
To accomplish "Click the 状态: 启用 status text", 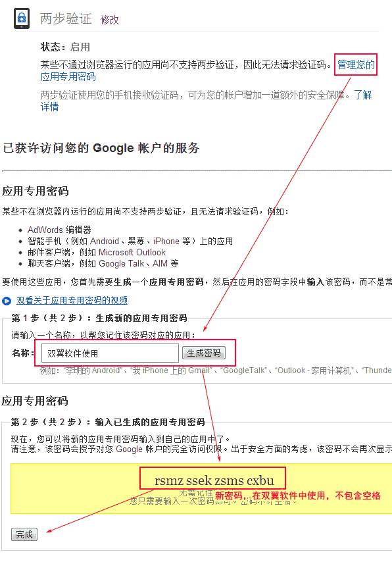I will 65,47.
